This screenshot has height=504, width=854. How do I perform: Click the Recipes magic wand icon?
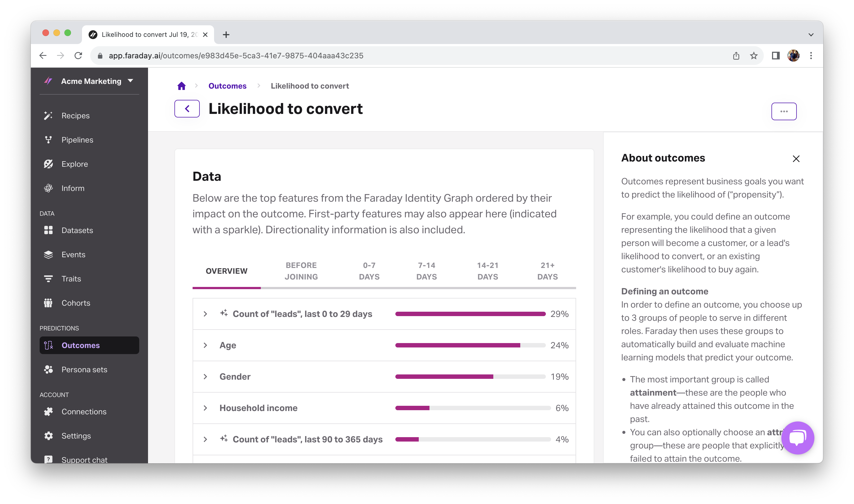pyautogui.click(x=48, y=116)
